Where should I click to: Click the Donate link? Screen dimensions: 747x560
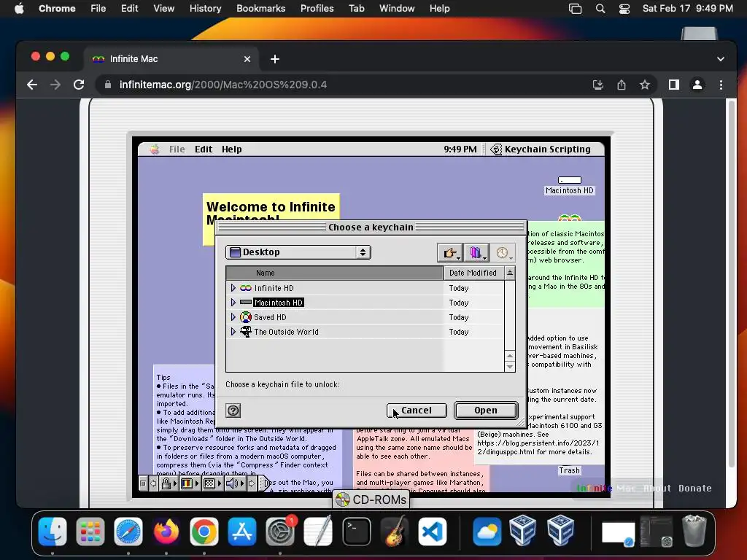pyautogui.click(x=694, y=488)
